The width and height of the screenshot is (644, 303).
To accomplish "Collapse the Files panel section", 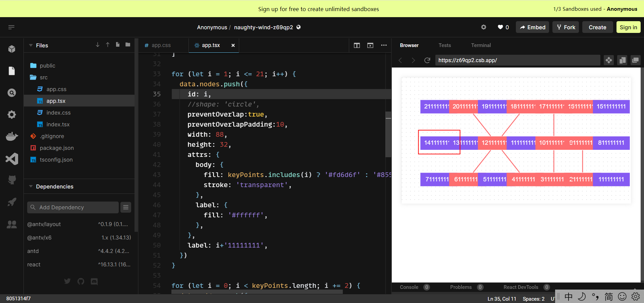I will [x=31, y=45].
